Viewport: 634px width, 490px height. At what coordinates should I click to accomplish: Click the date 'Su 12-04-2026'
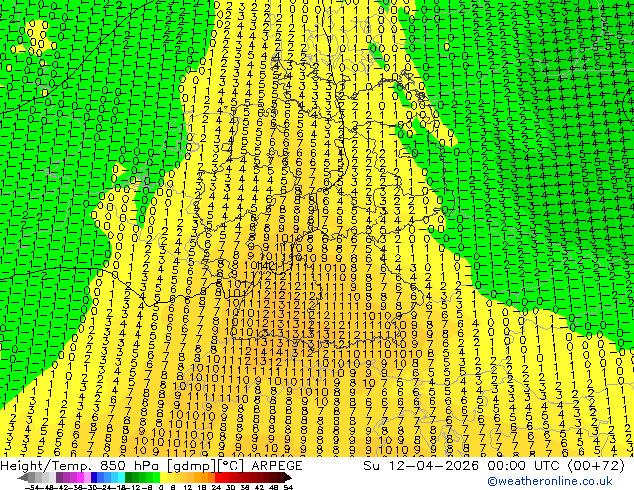pos(421,466)
